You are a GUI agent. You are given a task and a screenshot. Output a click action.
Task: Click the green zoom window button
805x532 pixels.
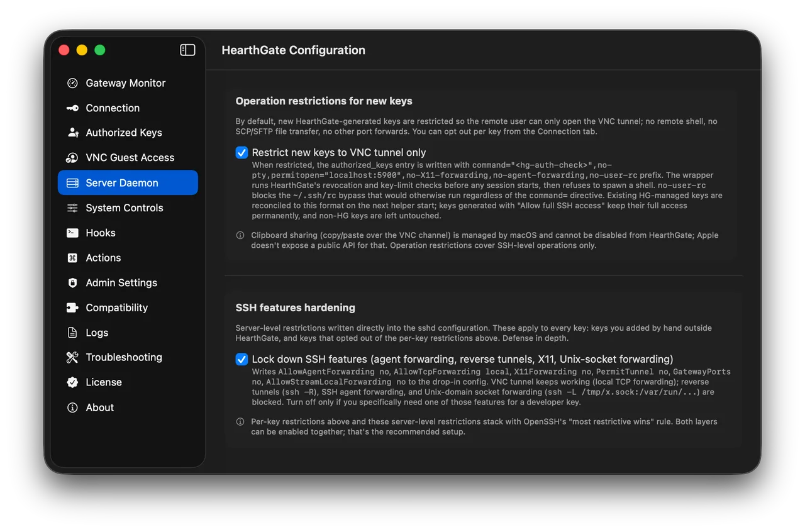[x=100, y=50]
